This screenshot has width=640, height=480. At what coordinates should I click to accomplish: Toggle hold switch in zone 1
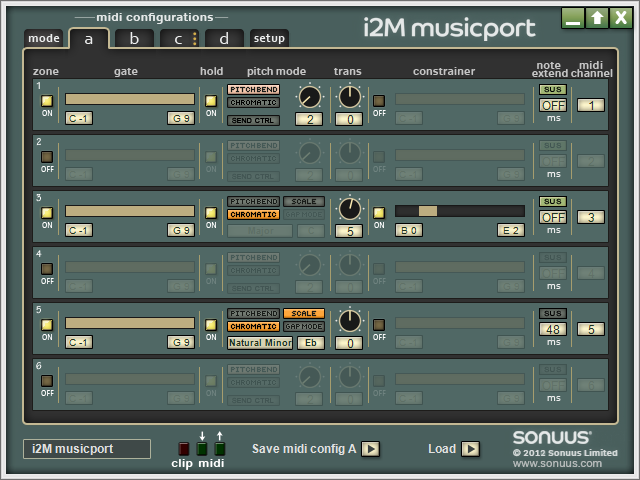211,101
